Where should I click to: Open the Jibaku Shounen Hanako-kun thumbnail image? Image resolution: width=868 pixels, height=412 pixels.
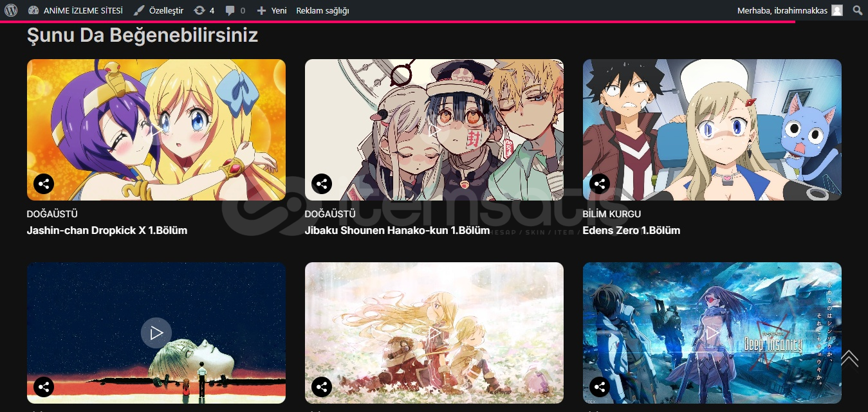point(434,130)
